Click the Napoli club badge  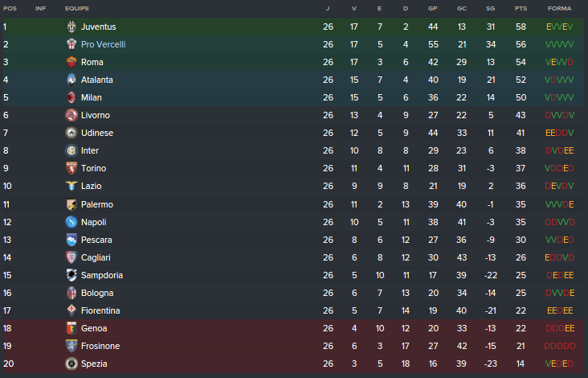pos(71,222)
